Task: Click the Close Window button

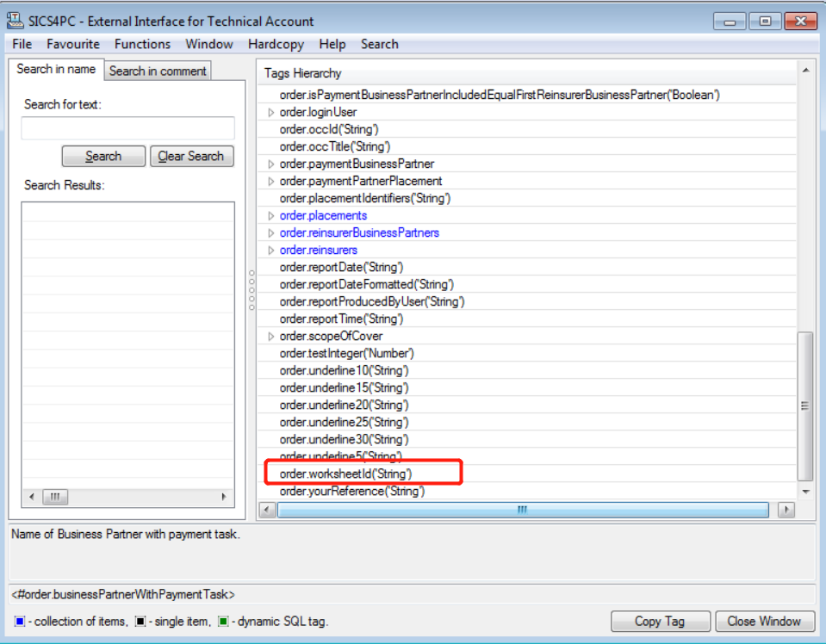Action: click(x=764, y=621)
